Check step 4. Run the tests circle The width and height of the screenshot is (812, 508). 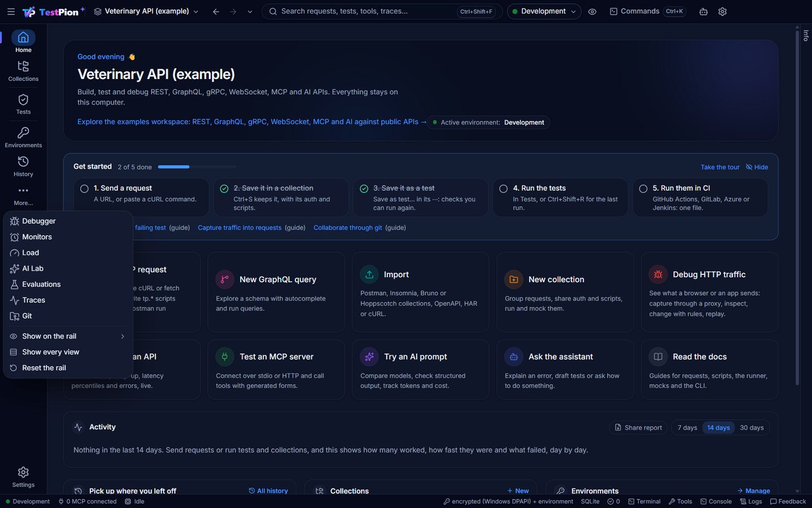[504, 189]
